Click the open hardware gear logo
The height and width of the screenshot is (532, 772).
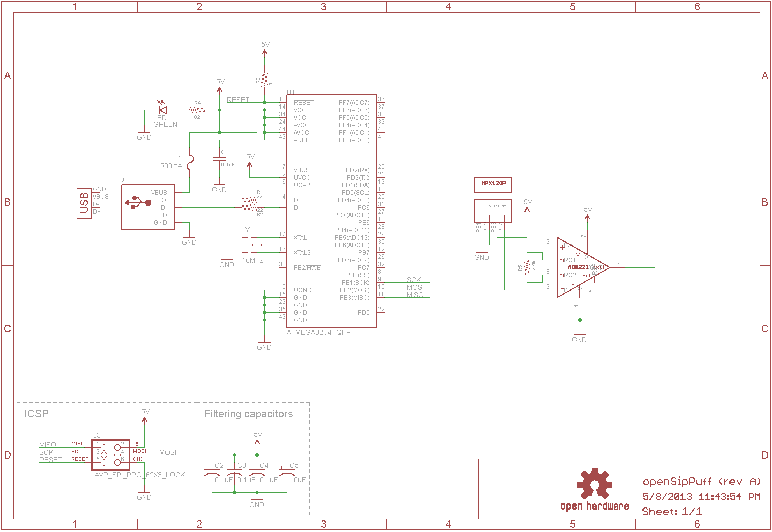click(594, 484)
